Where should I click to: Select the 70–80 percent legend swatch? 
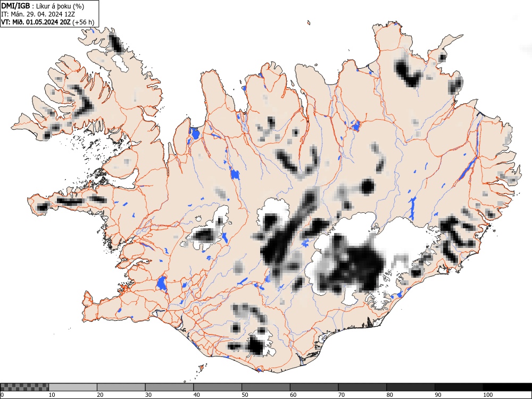coord(362,387)
